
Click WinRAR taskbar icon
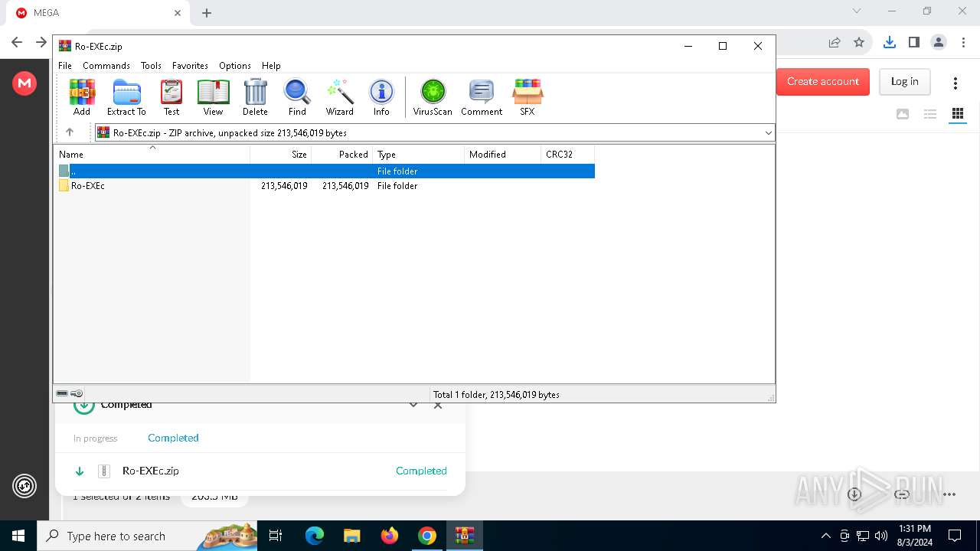465,536
